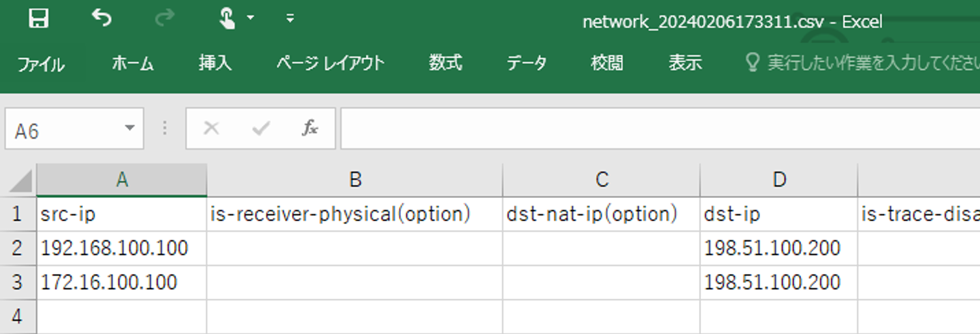The image size is (980, 334).
Task: Expand the Customize Quick Access Toolbar menu
Action: click(x=290, y=18)
